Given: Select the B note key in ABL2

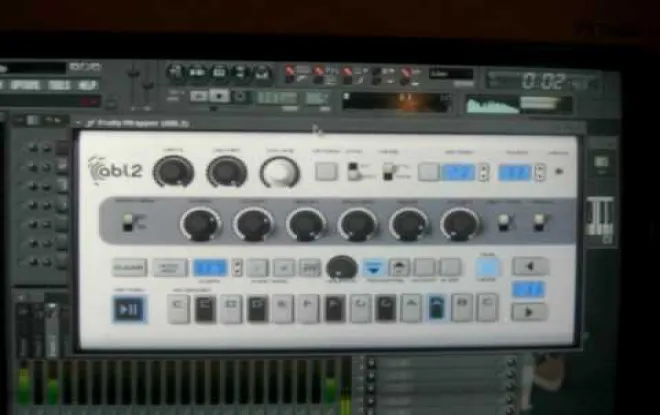Looking at the screenshot, I should tap(462, 309).
